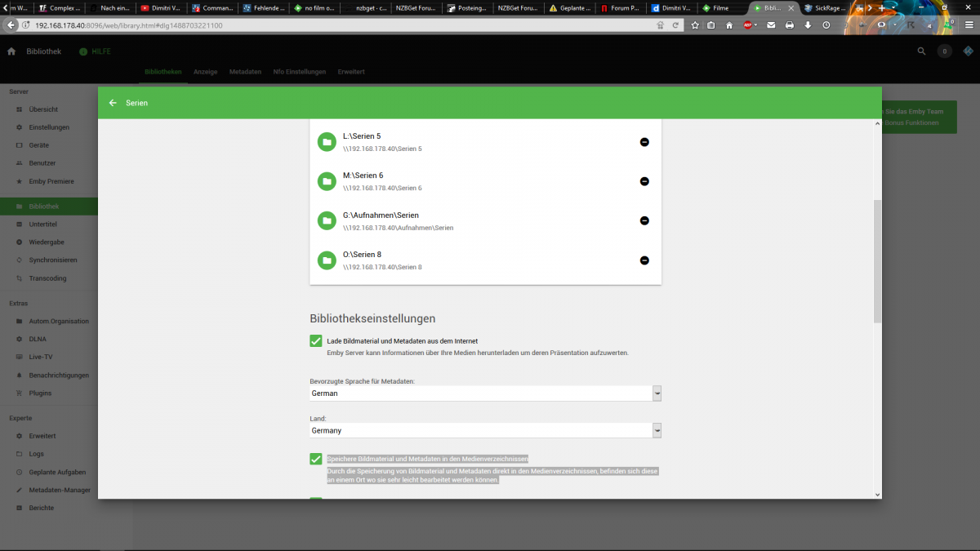
Task: Bookmark this page with the star icon
Action: pyautogui.click(x=695, y=25)
